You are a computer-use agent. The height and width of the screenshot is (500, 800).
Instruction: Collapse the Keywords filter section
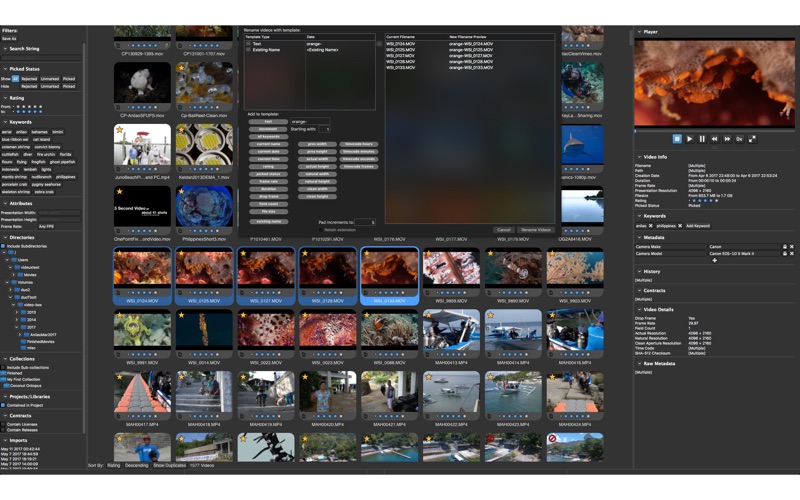[x=5, y=122]
